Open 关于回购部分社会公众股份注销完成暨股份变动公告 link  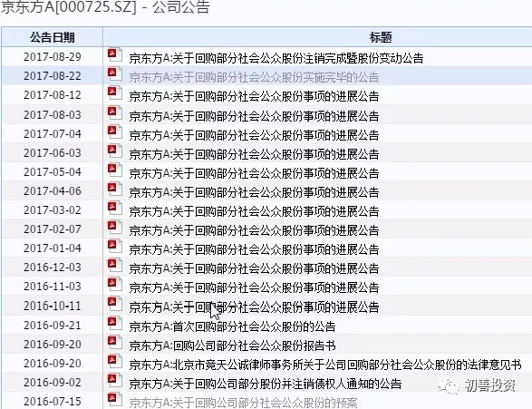(x=276, y=58)
